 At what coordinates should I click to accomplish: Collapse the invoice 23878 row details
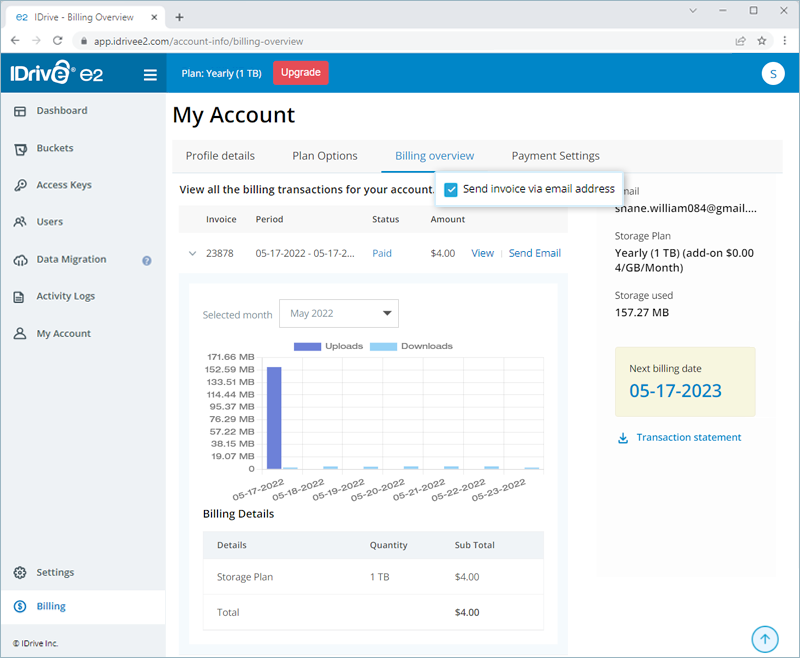(x=193, y=253)
